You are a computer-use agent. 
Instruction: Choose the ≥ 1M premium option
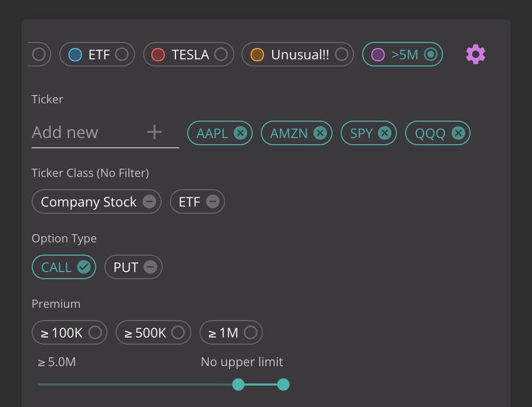point(231,332)
